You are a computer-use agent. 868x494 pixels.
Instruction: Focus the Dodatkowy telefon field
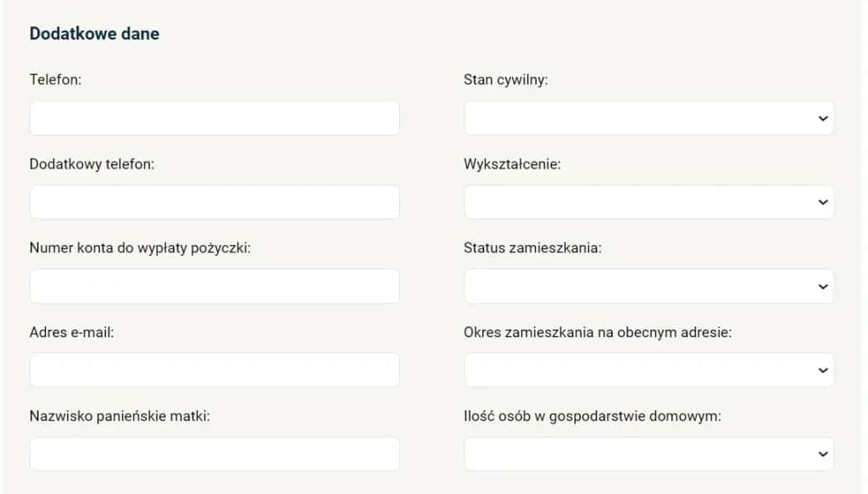[214, 202]
